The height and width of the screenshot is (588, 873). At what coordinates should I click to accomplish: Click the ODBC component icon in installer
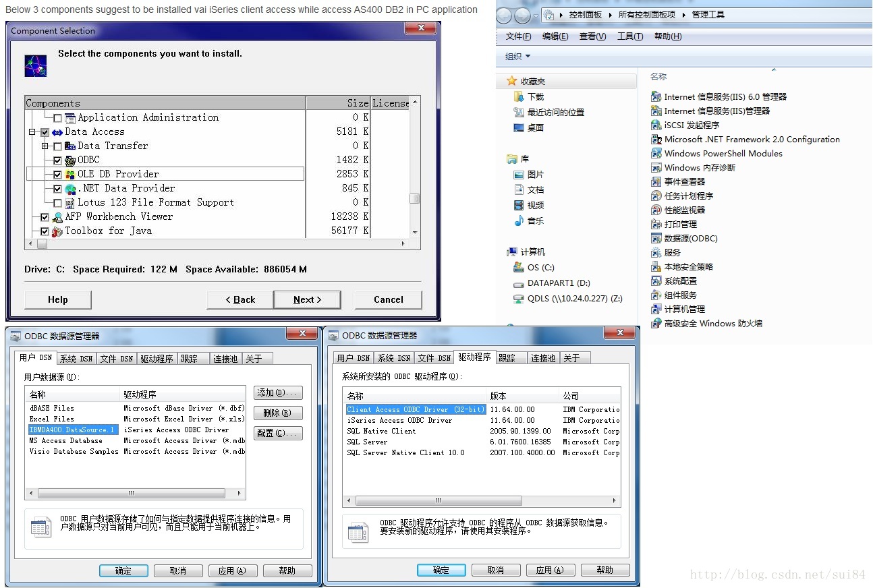pyautogui.click(x=70, y=160)
